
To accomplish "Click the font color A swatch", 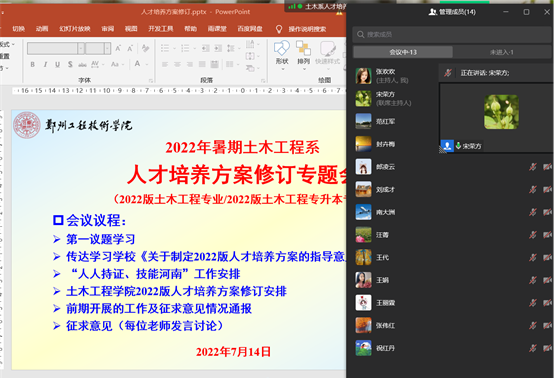I will [x=137, y=64].
